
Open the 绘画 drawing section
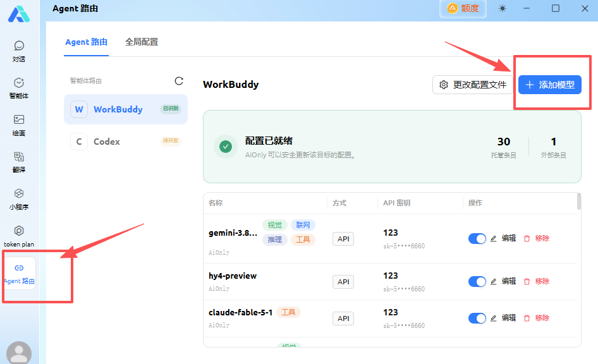coord(19,125)
